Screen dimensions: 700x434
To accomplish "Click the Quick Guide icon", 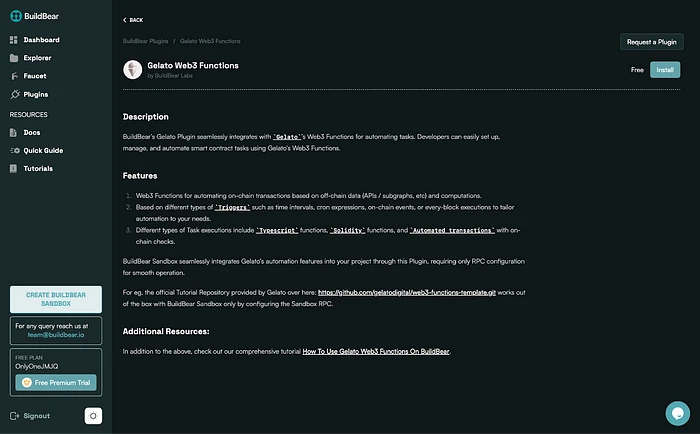I will [x=14, y=150].
